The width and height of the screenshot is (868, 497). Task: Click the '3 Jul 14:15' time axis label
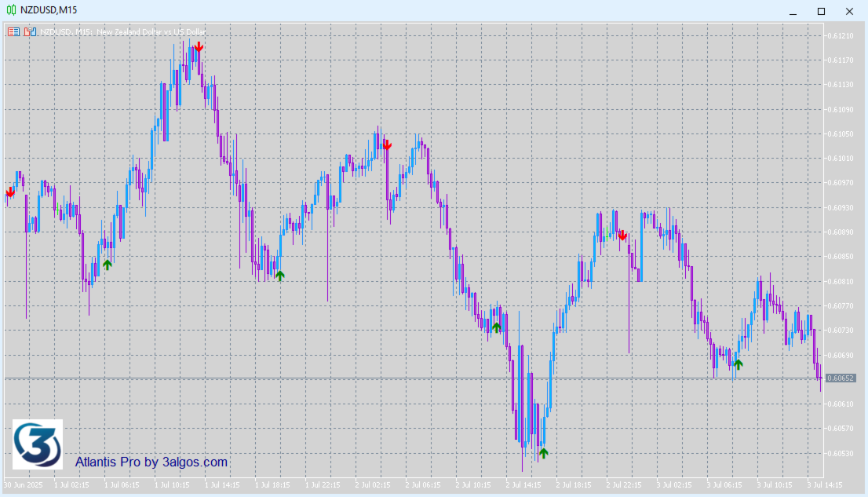(x=825, y=484)
